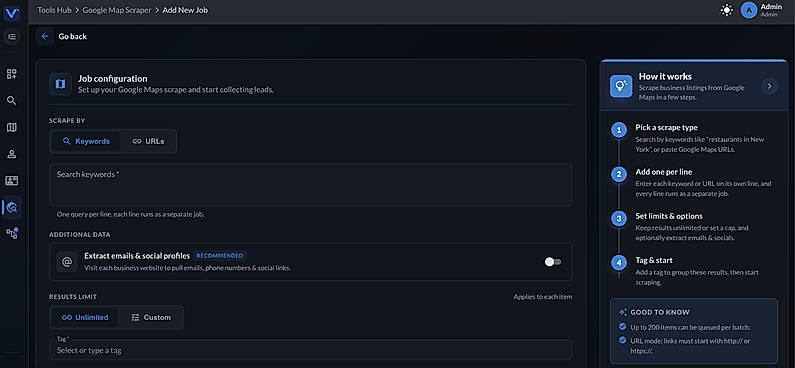Open the active map scraper sidebar icon
Screen dimensions: 795x368
pyautogui.click(x=12, y=207)
